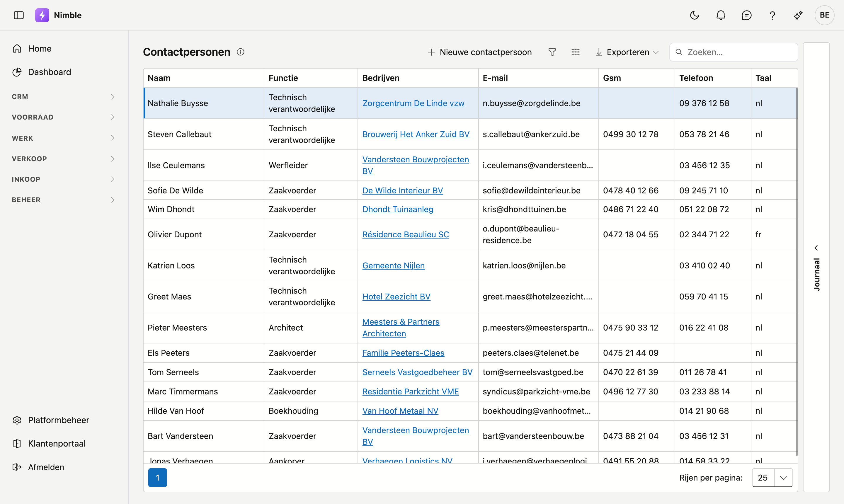Expand the VOORRAAD section

click(x=64, y=117)
